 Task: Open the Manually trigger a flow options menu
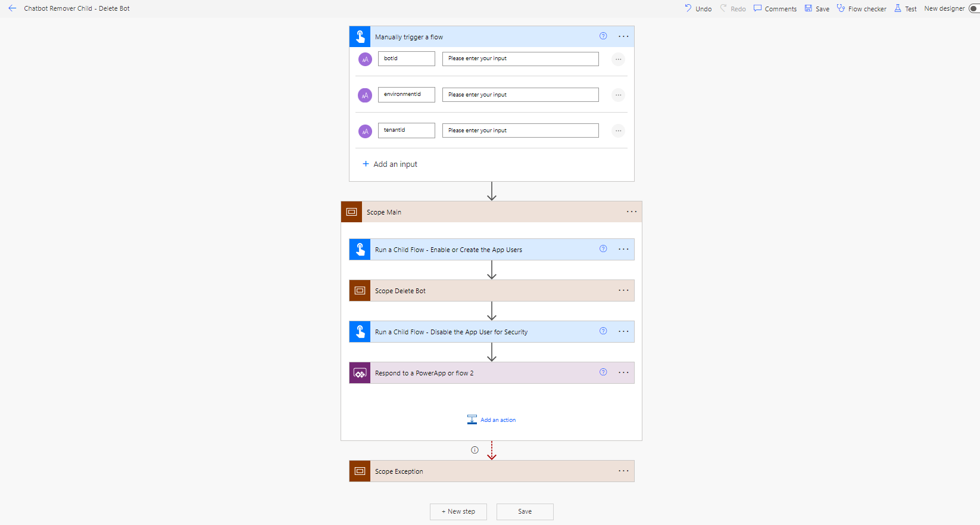(623, 36)
